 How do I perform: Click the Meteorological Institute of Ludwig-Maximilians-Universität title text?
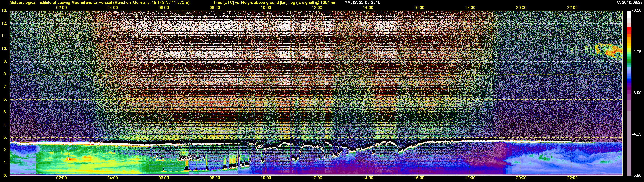[x=100, y=3]
